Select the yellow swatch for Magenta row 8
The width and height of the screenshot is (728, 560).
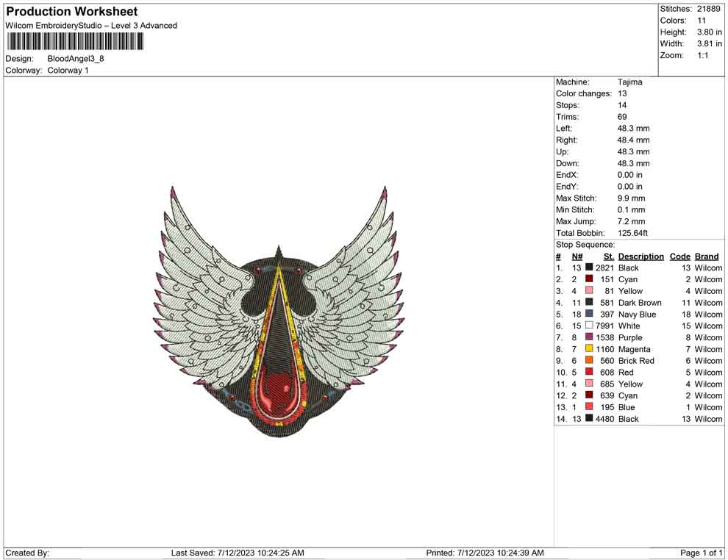click(x=589, y=348)
